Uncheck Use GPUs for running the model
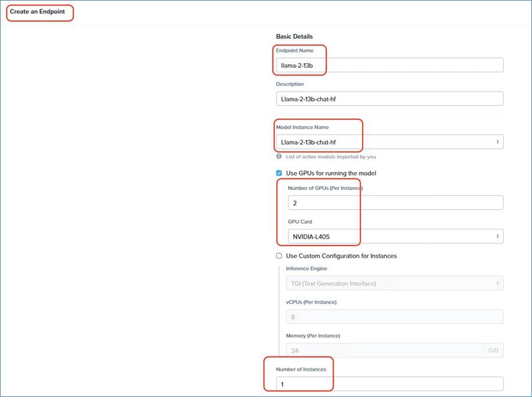Image resolution: width=532 pixels, height=397 pixels. click(x=279, y=173)
